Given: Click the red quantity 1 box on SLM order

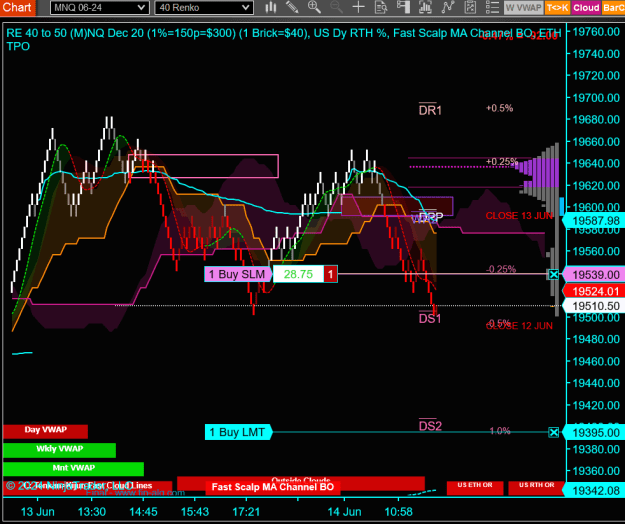Looking at the screenshot, I should pos(330,274).
